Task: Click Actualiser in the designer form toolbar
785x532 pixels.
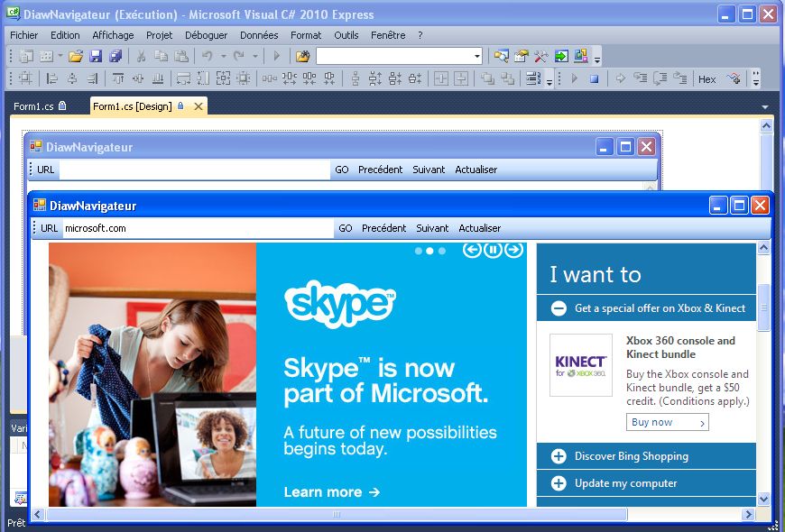Action: [x=476, y=170]
